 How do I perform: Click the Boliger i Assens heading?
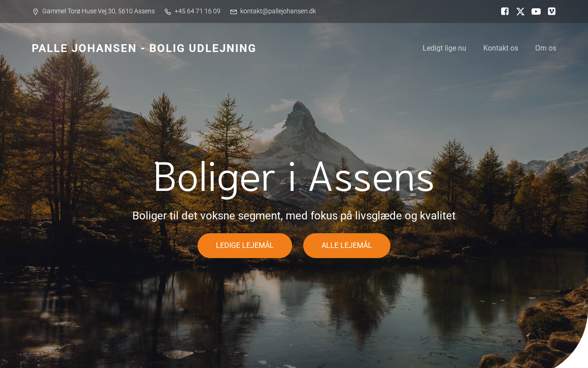(294, 177)
